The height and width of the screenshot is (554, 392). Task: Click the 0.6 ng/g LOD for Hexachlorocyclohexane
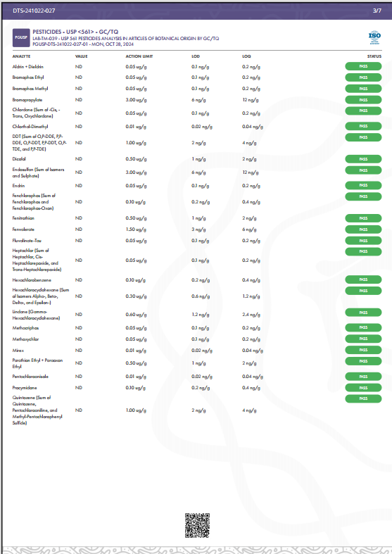coord(201,296)
